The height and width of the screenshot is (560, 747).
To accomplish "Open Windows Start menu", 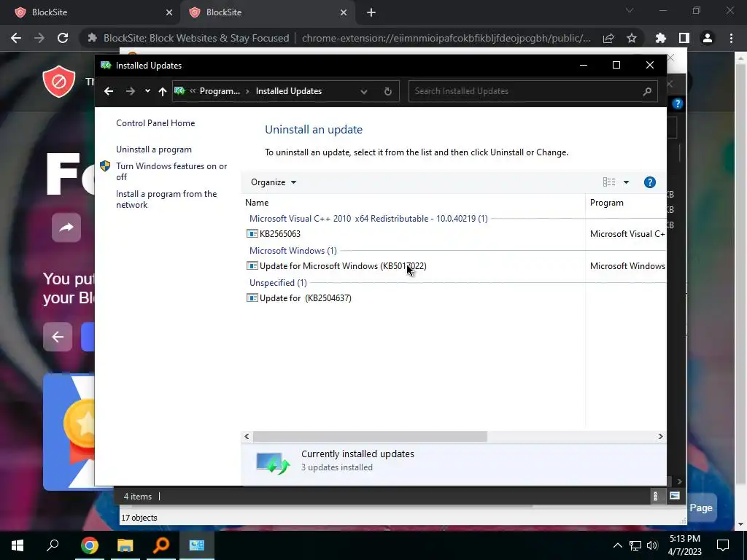I will tap(18, 545).
